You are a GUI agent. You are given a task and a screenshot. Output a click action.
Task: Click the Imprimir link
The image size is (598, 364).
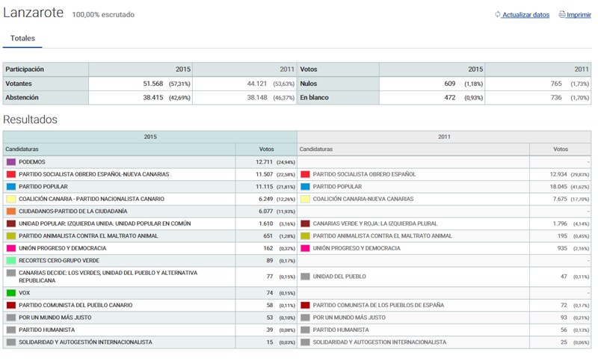tap(579, 15)
